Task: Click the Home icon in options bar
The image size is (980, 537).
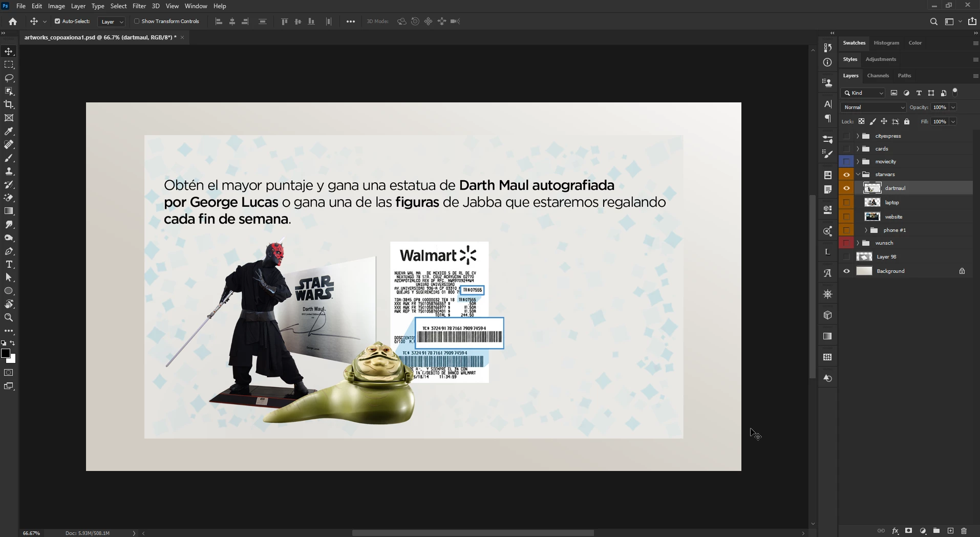Action: tap(13, 22)
